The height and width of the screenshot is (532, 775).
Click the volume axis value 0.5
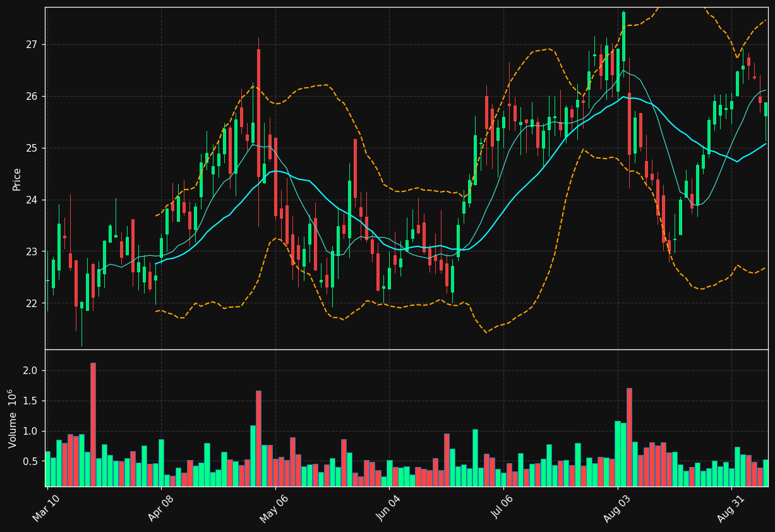click(30, 462)
